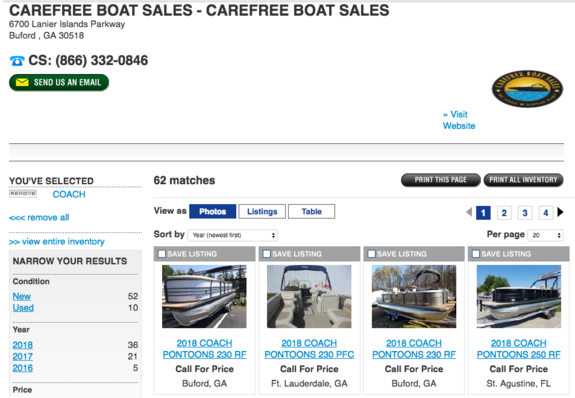Click the blue telephone icon
Image resolution: width=575 pixels, height=398 pixels.
(17, 61)
